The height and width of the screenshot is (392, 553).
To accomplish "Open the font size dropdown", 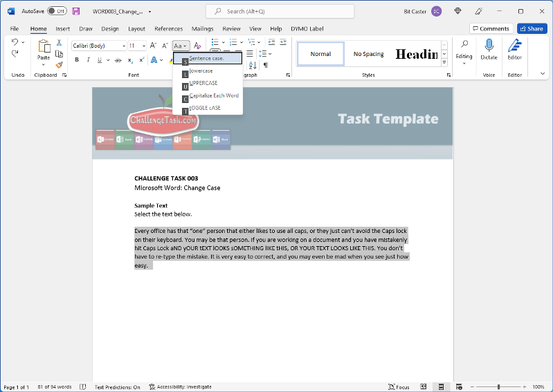I will (x=144, y=46).
